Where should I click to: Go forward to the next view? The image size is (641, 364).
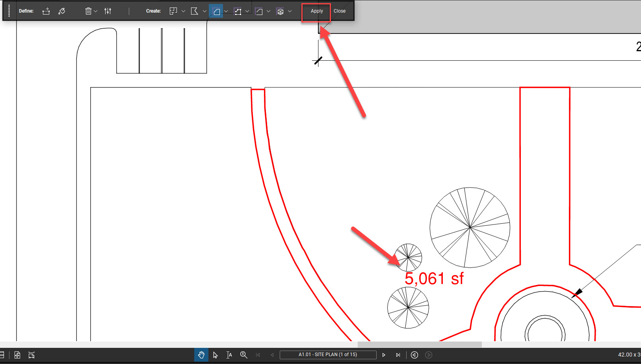pos(429,355)
